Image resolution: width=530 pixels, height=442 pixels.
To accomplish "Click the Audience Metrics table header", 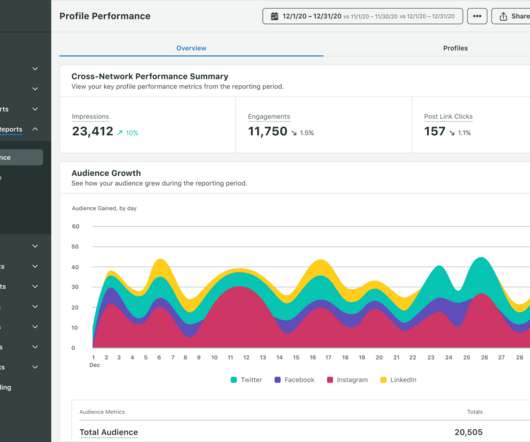I will point(102,412).
